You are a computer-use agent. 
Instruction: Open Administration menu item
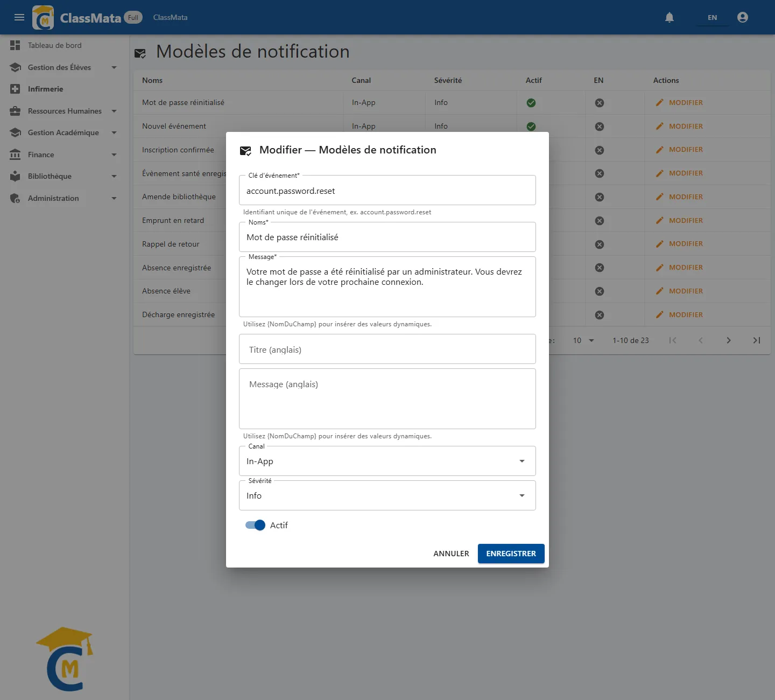coord(64,198)
